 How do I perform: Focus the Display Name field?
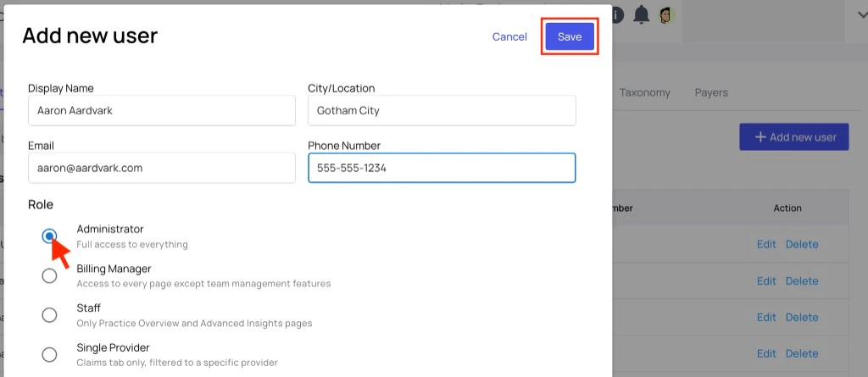point(162,111)
